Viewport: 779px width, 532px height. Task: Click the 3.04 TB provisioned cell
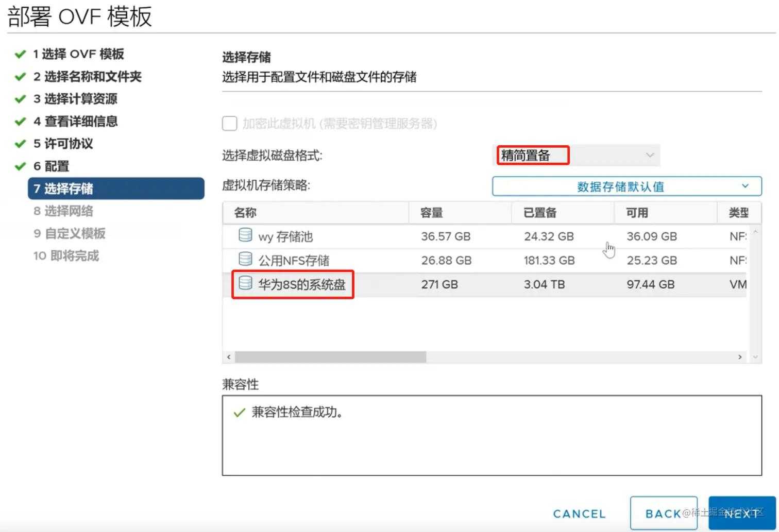pyautogui.click(x=544, y=284)
